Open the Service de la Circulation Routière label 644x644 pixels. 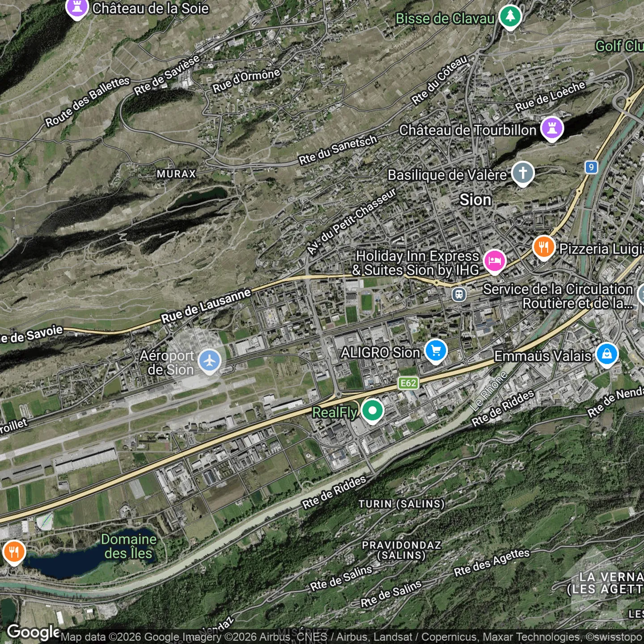(x=558, y=296)
